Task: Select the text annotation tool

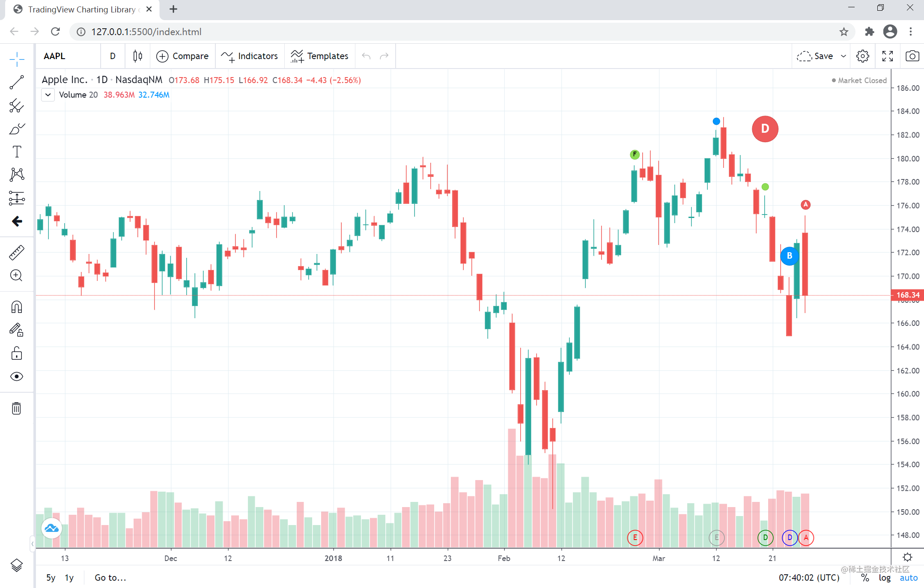Action: (x=17, y=151)
